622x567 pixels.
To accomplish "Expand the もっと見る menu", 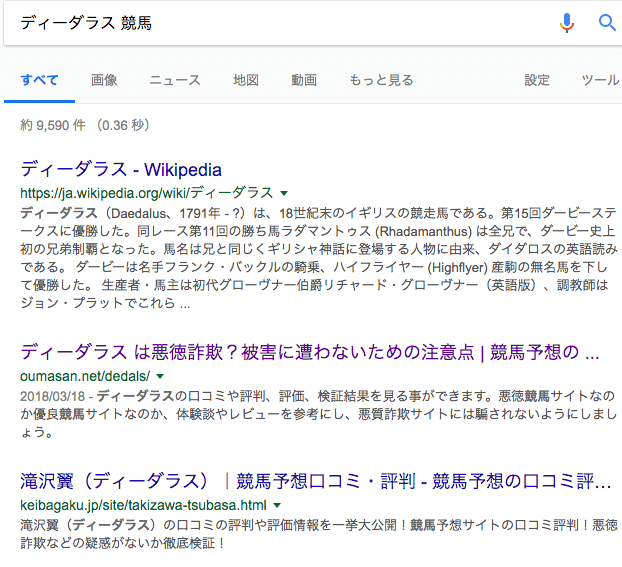I will tap(381, 80).
